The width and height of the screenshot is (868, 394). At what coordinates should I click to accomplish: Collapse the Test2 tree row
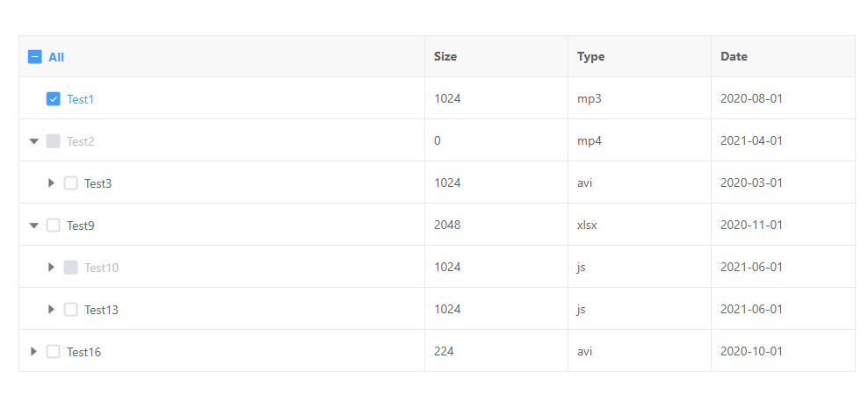34,141
